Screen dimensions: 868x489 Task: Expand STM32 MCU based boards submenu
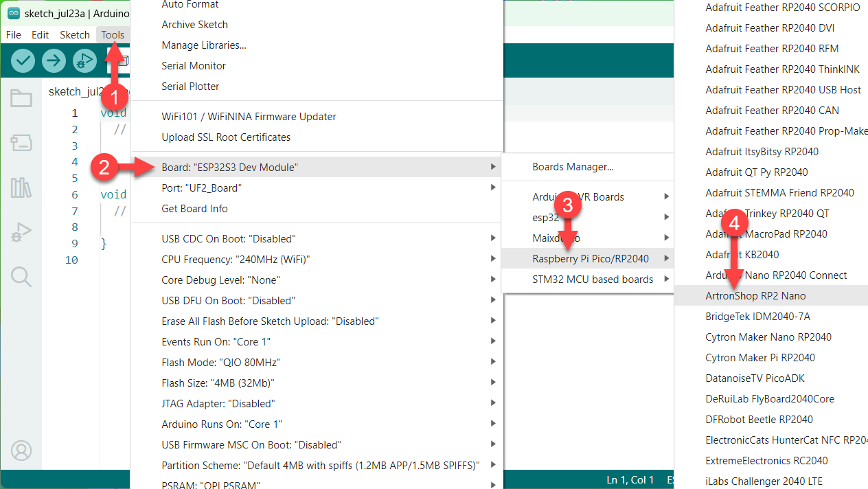click(588, 280)
